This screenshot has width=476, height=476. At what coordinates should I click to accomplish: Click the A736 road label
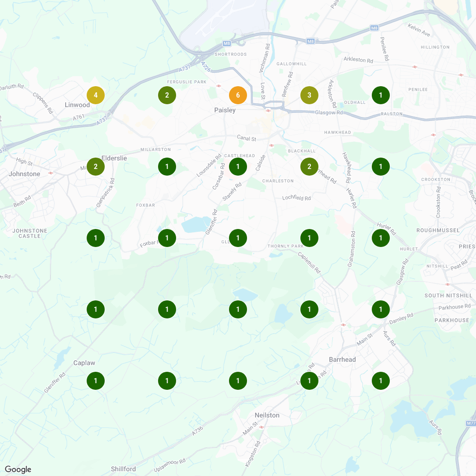[198, 431]
